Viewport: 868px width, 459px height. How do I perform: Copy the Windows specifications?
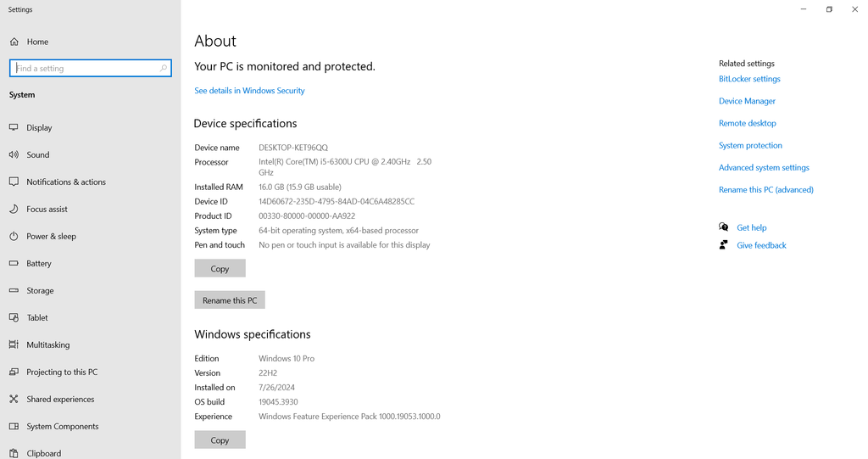tap(220, 439)
